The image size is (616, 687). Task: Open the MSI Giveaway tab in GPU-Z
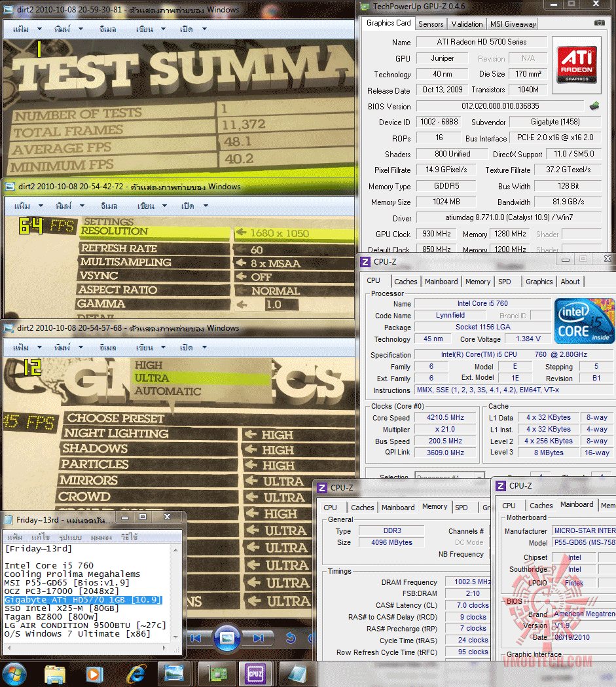point(513,24)
